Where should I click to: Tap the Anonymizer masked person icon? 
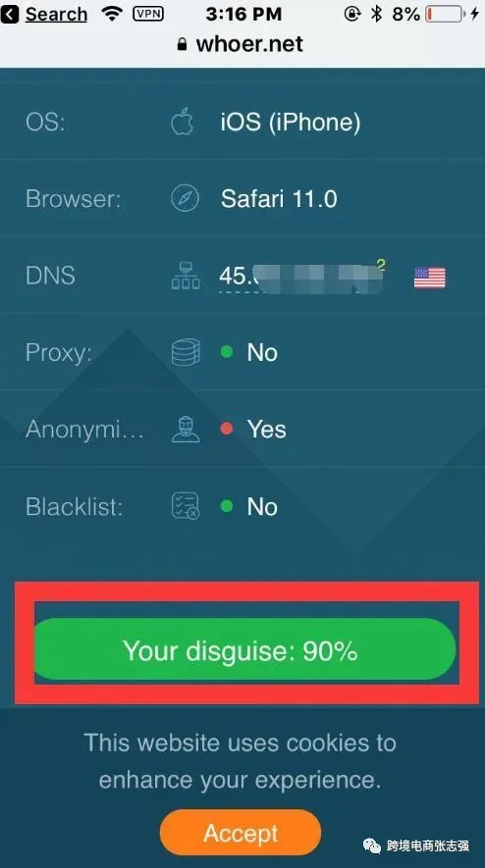coord(186,430)
